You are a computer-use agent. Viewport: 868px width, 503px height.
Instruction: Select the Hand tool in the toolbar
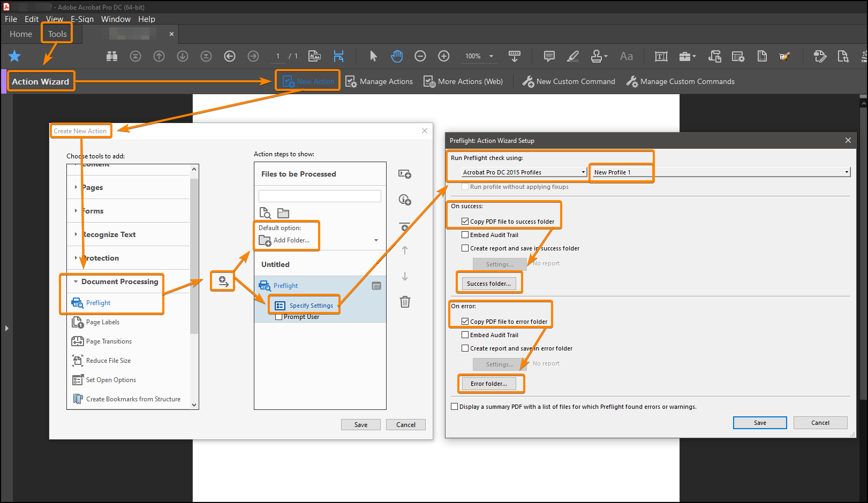[x=397, y=56]
